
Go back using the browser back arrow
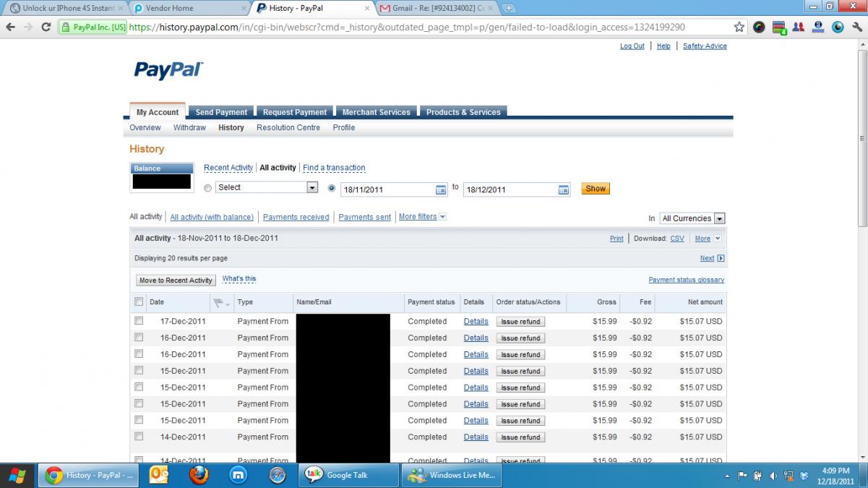coord(10,27)
